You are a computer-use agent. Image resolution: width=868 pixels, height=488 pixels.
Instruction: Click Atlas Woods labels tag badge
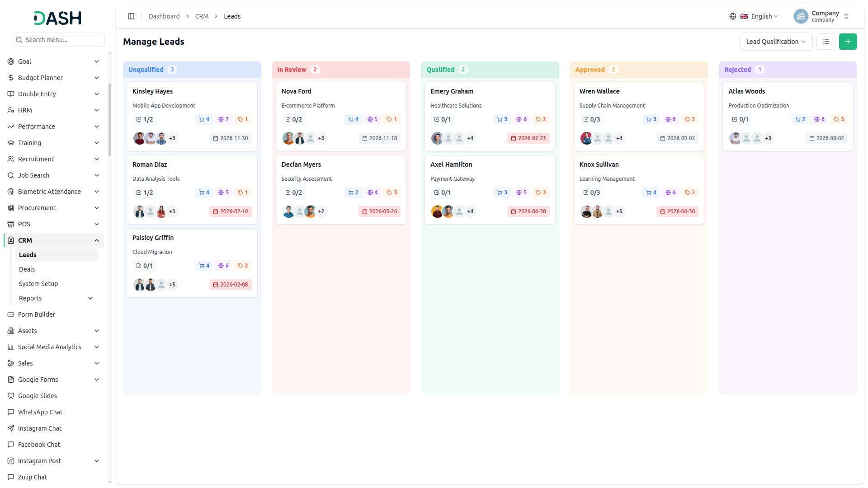839,119
